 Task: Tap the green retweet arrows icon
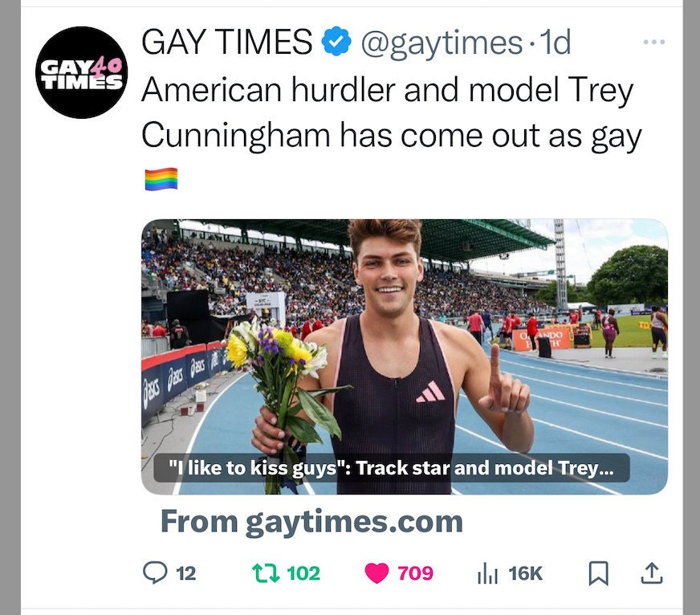[x=266, y=573]
